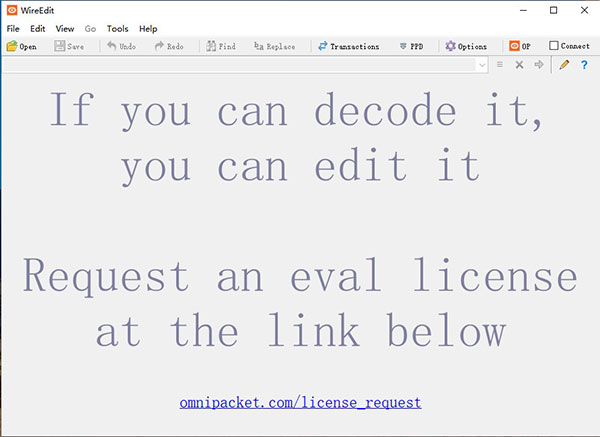600x437 pixels.
Task: Open Find with the binoculars button
Action: 221,46
